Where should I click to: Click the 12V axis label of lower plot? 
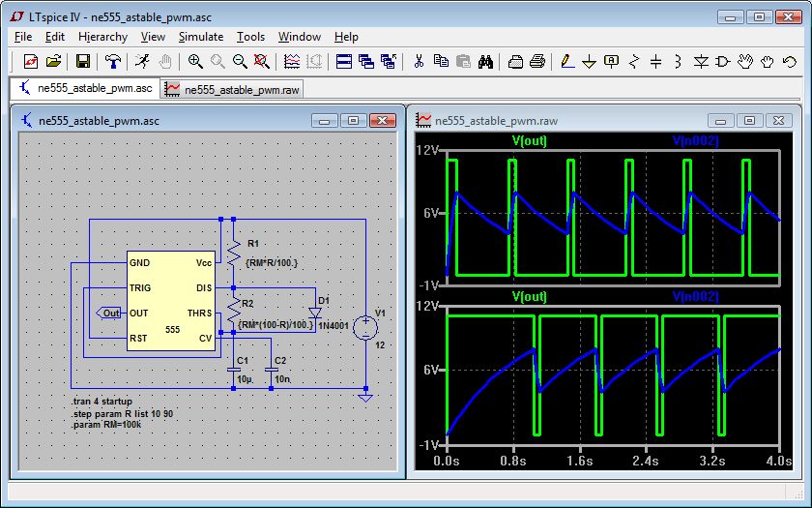[x=427, y=306]
